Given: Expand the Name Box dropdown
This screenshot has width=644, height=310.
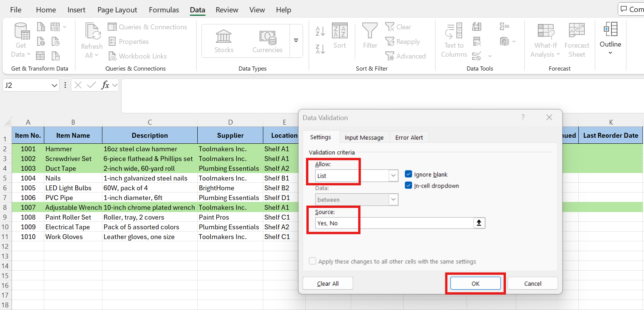Looking at the screenshot, I should (54, 85).
